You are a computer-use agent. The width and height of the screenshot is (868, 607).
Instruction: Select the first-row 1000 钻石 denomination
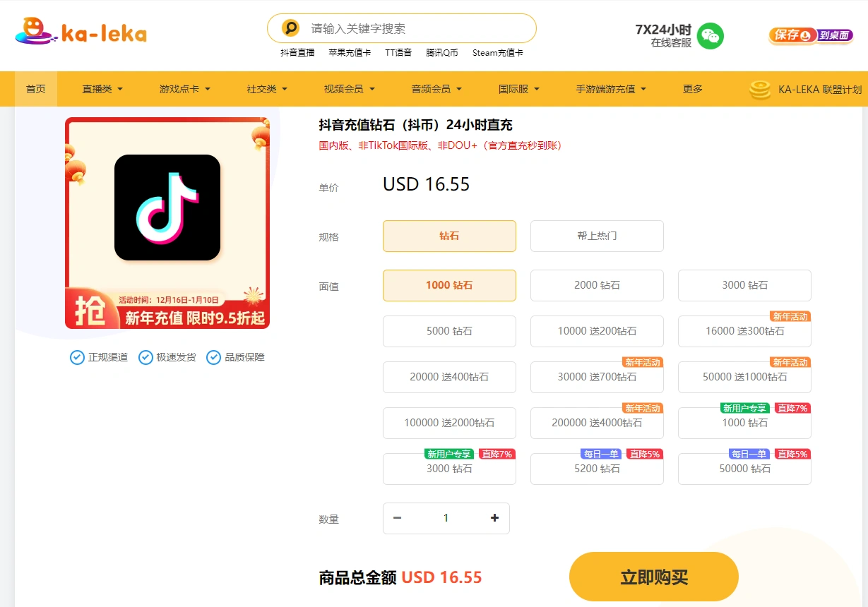(449, 285)
